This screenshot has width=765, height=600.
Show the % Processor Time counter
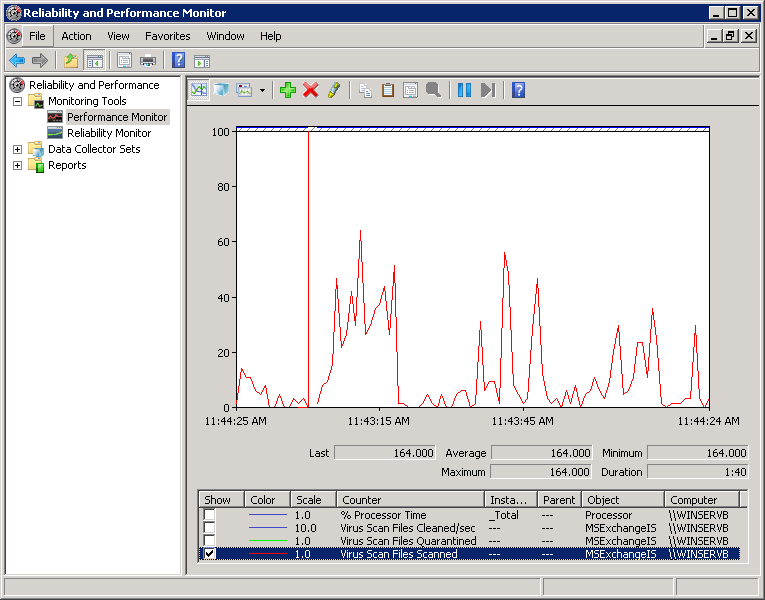pyautogui.click(x=209, y=515)
